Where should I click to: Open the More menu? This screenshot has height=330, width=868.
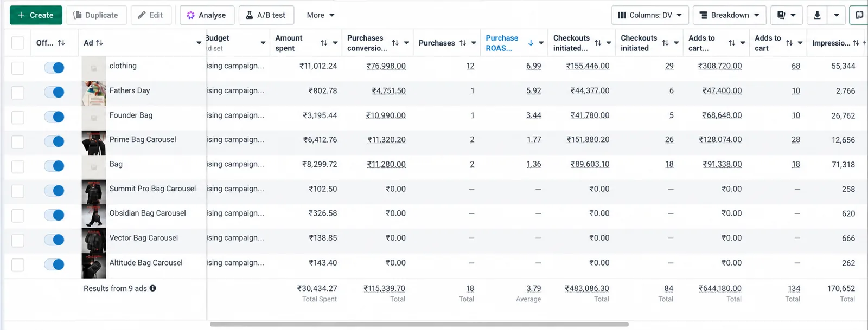tap(320, 15)
